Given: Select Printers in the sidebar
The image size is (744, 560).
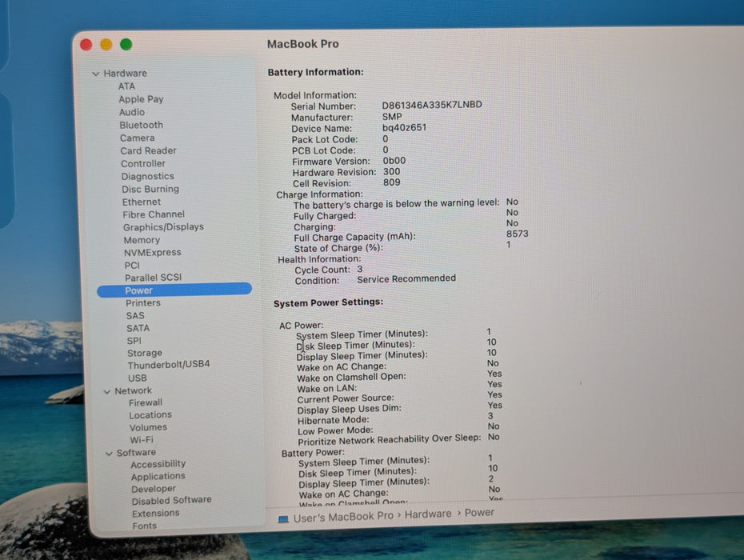Looking at the screenshot, I should (143, 302).
